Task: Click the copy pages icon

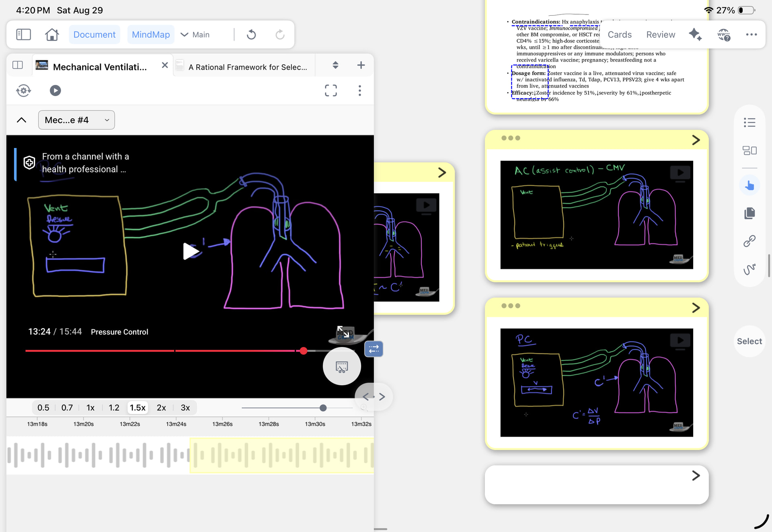Action: click(x=749, y=213)
